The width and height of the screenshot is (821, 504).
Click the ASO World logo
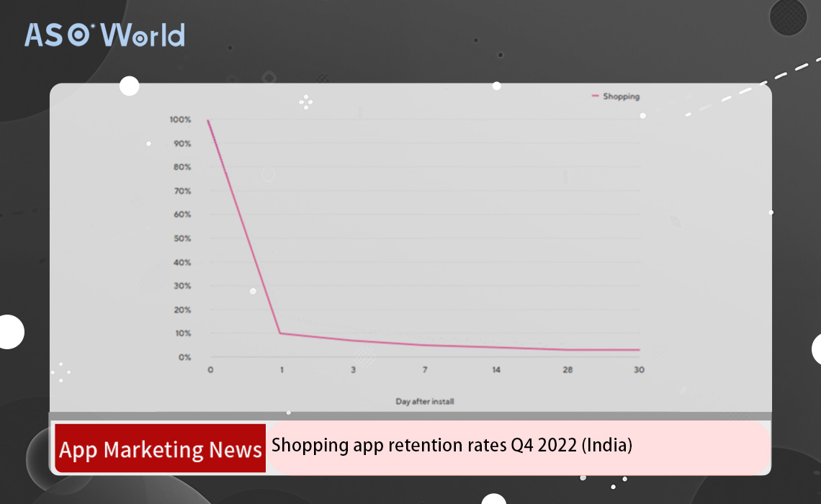click(104, 35)
